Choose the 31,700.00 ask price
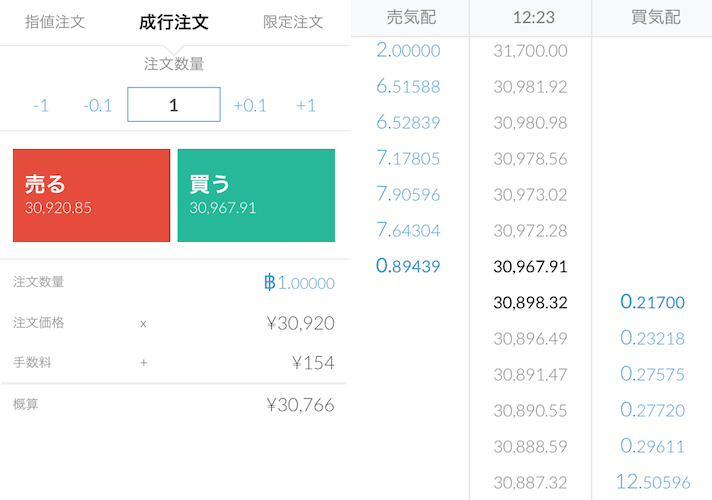This screenshot has width=712, height=500. (530, 50)
